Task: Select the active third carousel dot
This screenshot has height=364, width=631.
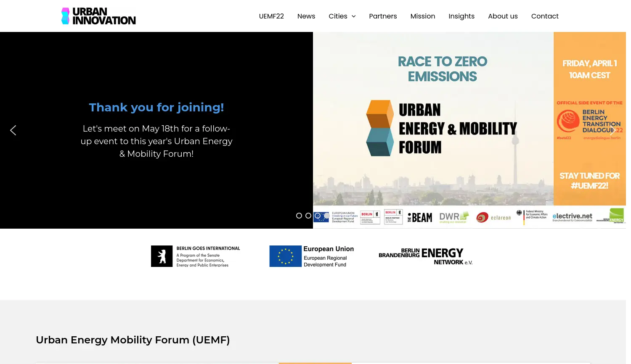Action: click(x=318, y=216)
